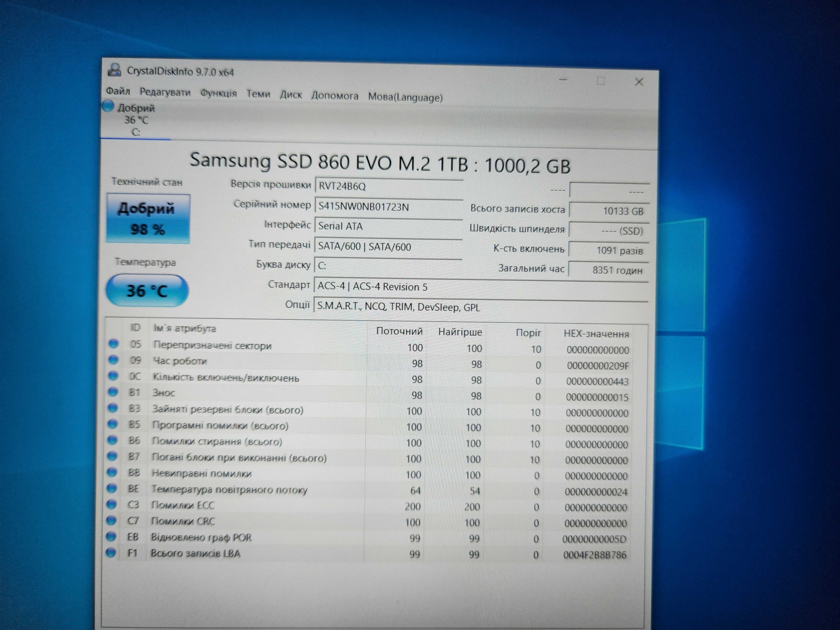
Task: Click the Добрий 98 % health status button
Action: 148,219
